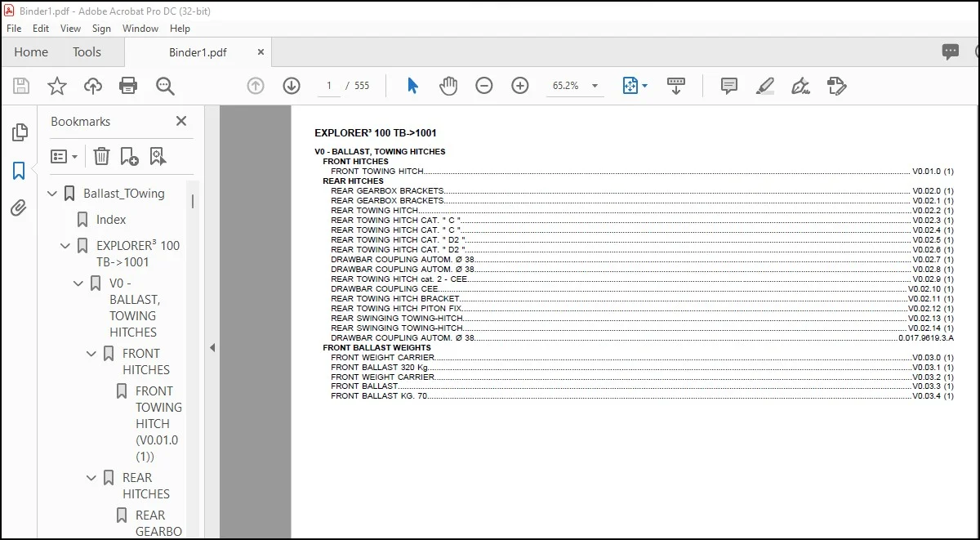
Task: Open the View menu
Action: click(x=71, y=28)
